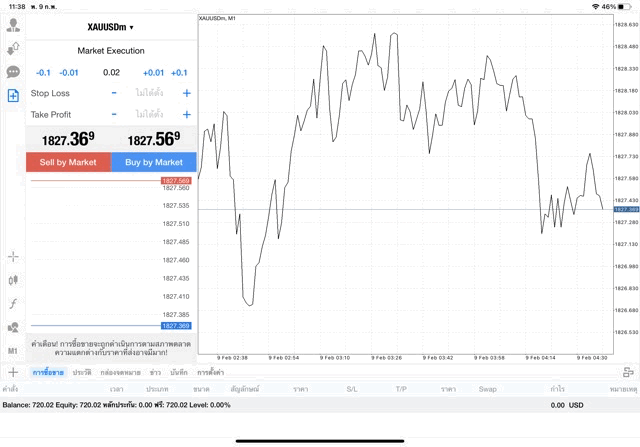This screenshot has width=640, height=447.
Task: Decrease Take Profit with minus button
Action: (114, 114)
